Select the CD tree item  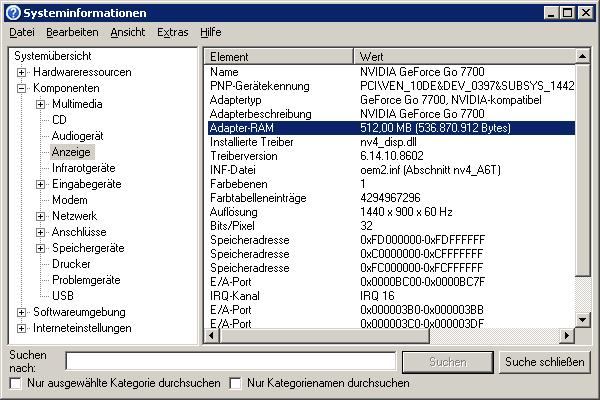59,120
